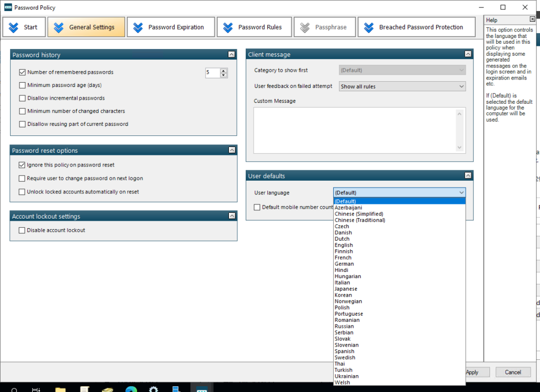This screenshot has height=392, width=540.
Task: Open User feedback on failed attempt dropdown
Action: click(402, 86)
